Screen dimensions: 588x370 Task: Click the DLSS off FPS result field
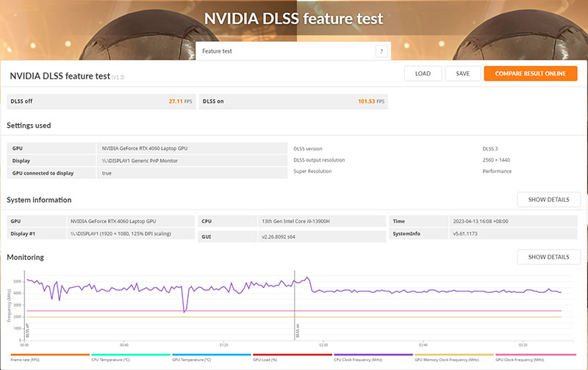101,101
